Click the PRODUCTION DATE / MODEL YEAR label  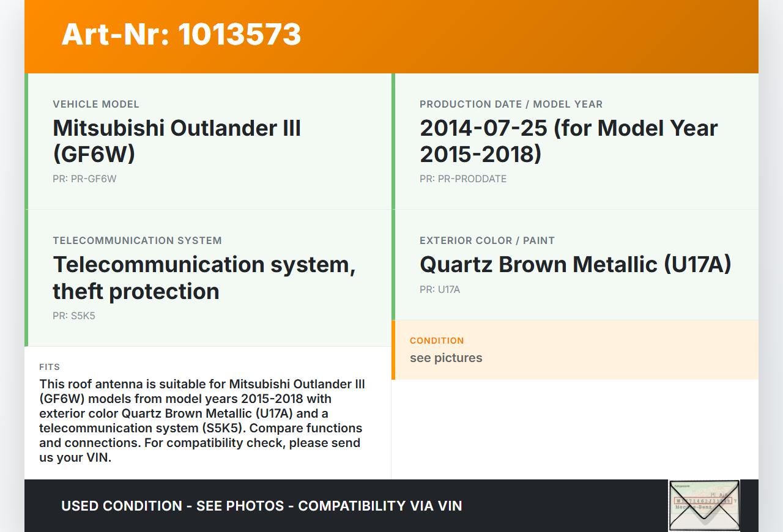(x=511, y=104)
